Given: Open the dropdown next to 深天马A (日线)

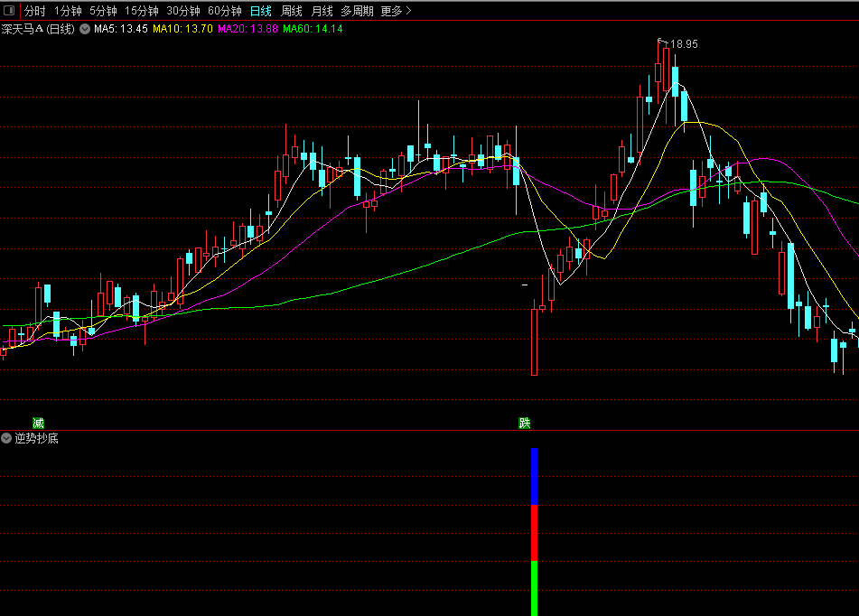Looking at the screenshot, I should point(85,29).
